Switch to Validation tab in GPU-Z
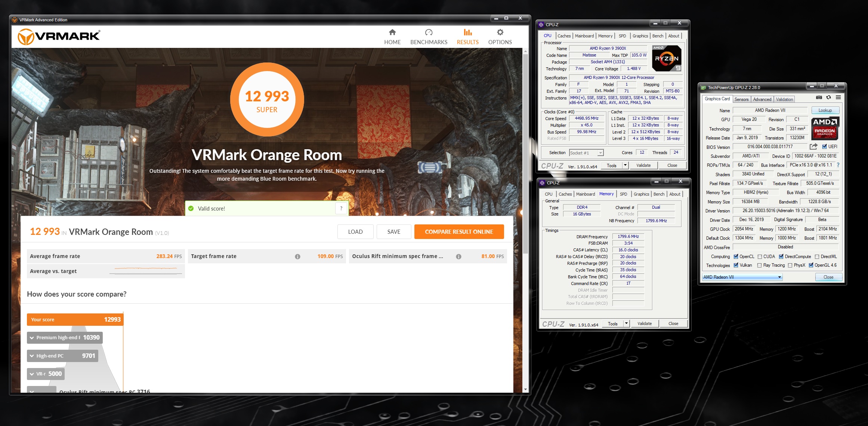The image size is (868, 426). [x=784, y=99]
